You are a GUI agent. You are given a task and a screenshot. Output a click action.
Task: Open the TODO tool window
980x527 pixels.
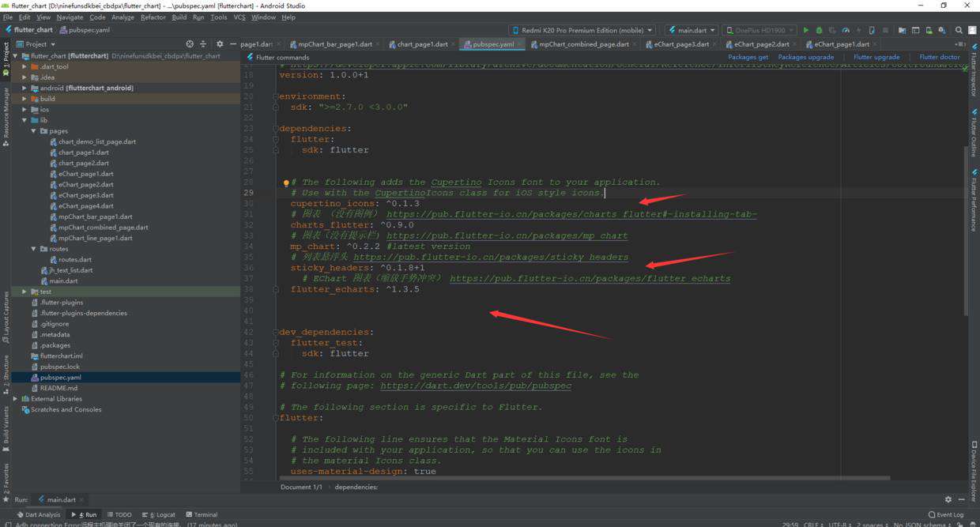(119, 514)
